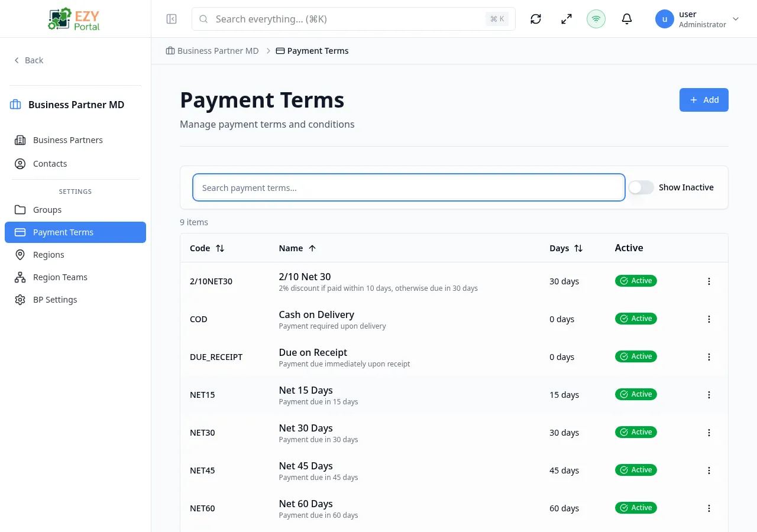Select Groups under Settings
Screen dimensions: 757x532
(x=47, y=210)
